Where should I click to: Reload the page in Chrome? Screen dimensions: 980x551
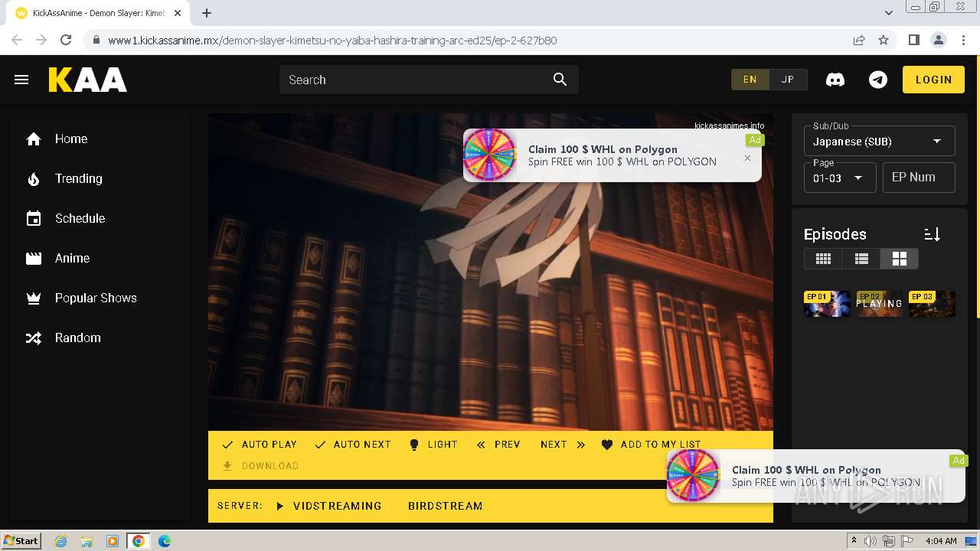tap(66, 40)
